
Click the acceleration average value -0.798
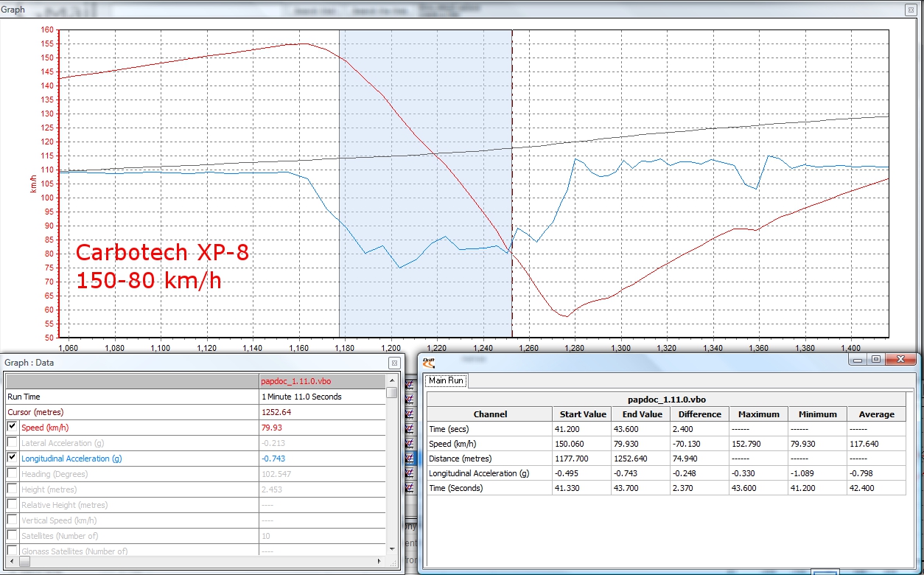click(x=862, y=473)
